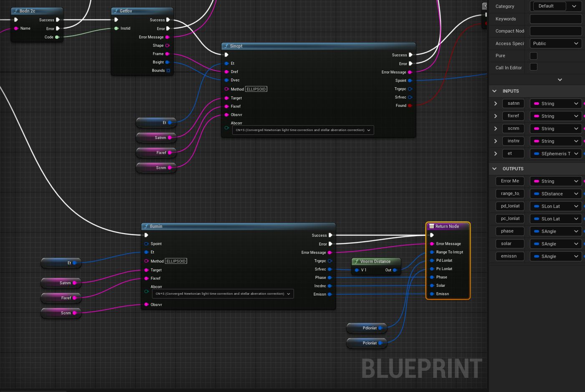This screenshot has height=392, width=585.
Task: Click the advanced details chevron below Call In Editor
Action: click(x=560, y=79)
